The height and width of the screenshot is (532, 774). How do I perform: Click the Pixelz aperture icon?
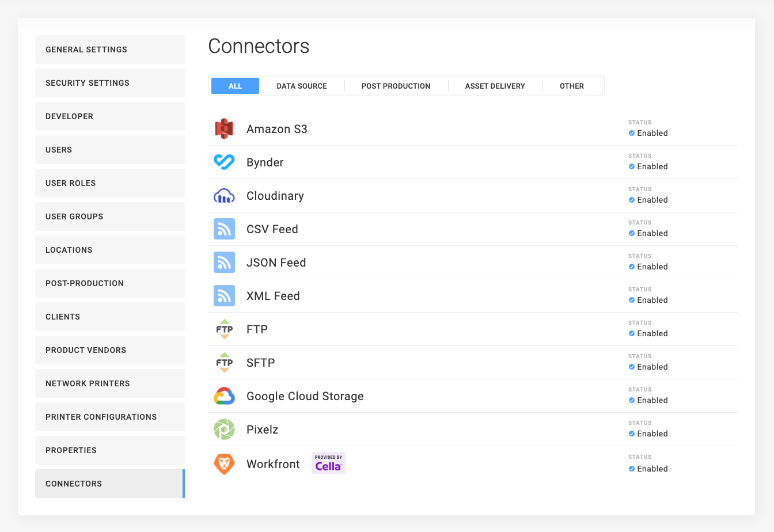point(224,430)
